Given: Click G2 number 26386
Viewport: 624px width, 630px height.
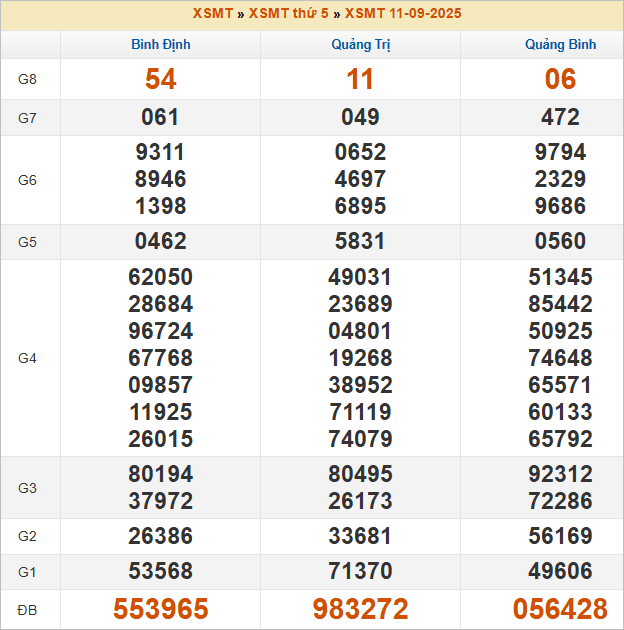Looking at the screenshot, I should pos(161,536).
